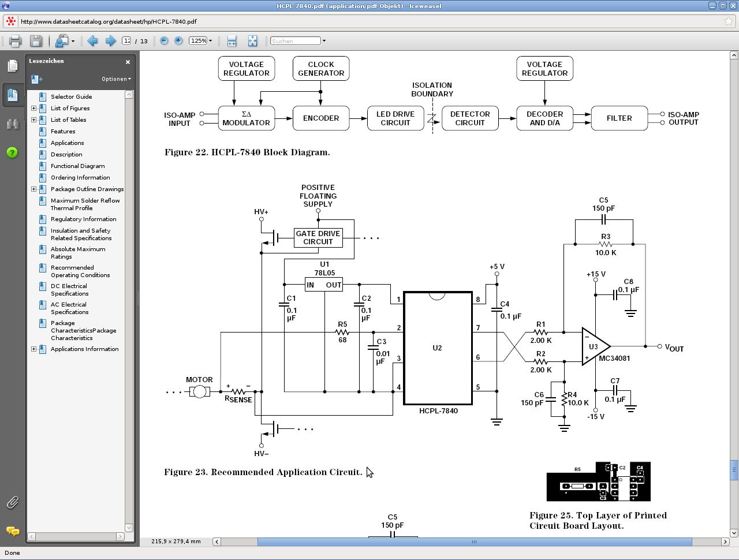
Task: Expand the Package Outline Drawings bookmark
Action: (x=33, y=189)
